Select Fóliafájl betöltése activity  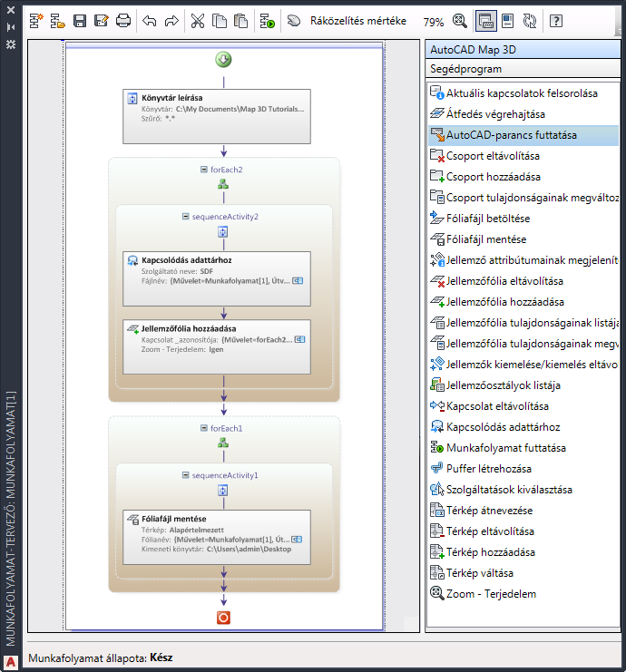point(523,219)
